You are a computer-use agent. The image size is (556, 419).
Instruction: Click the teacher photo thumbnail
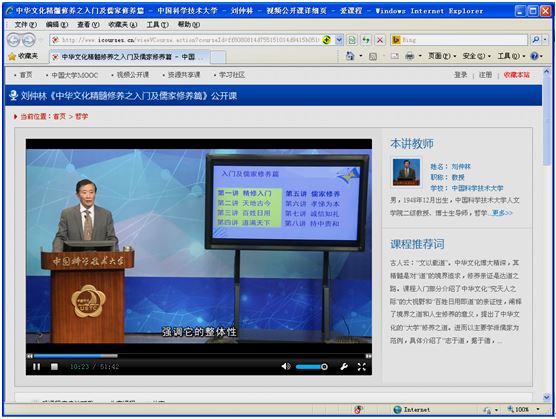click(x=406, y=172)
